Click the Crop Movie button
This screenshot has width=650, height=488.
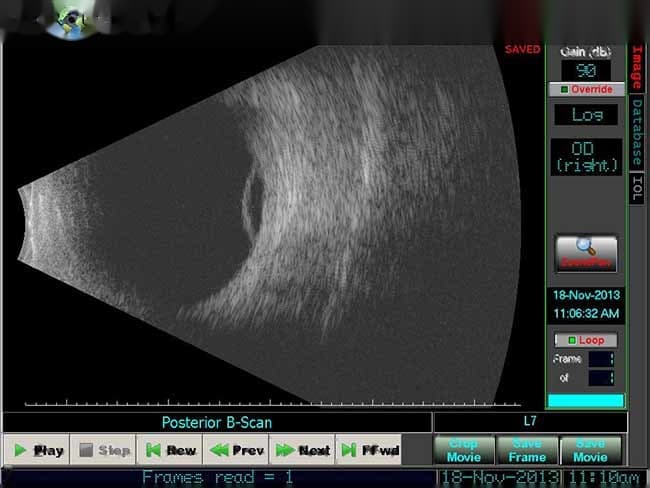point(463,450)
